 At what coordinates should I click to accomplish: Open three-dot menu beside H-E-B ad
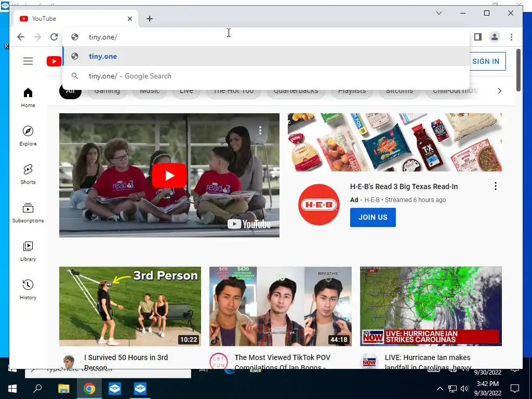click(x=495, y=186)
